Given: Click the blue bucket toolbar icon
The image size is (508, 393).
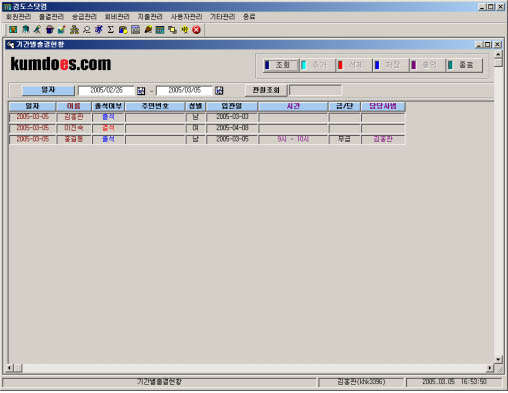Looking at the screenshot, I should point(50,30).
